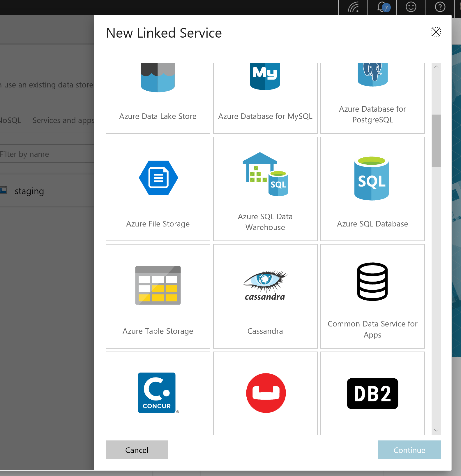Select the Cassandra eye logo
This screenshot has width=461, height=476.
(x=265, y=286)
